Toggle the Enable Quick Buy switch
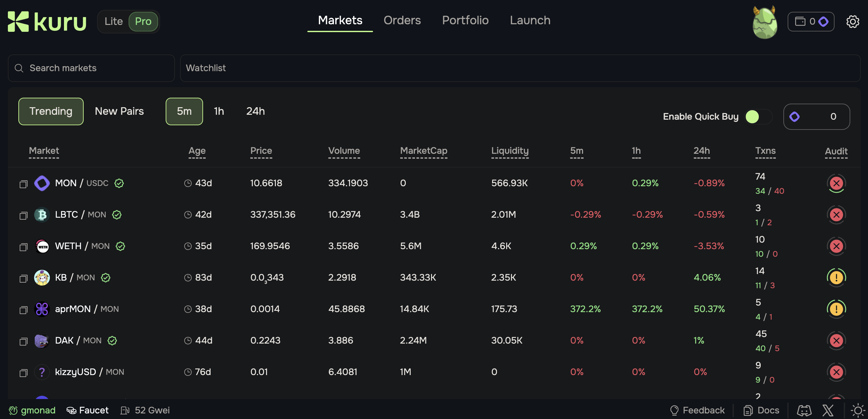Screen dimensions: 868x419 coord(758,116)
